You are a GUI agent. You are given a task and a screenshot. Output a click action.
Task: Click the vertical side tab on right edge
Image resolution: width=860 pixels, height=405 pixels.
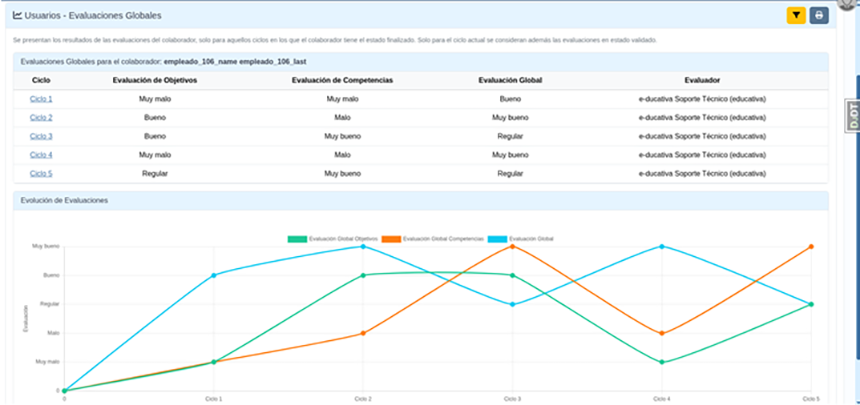tap(853, 115)
